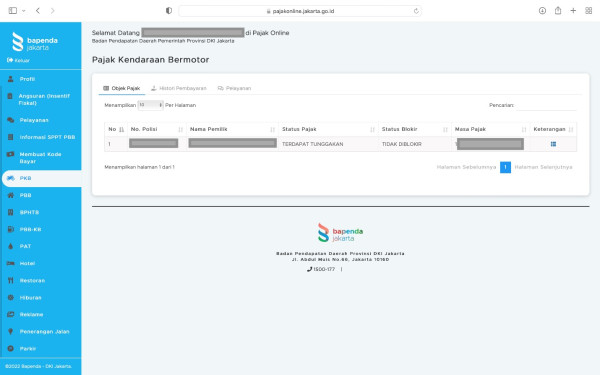Open the Hotel bed icon
This screenshot has height=375, width=600.
tap(10, 263)
